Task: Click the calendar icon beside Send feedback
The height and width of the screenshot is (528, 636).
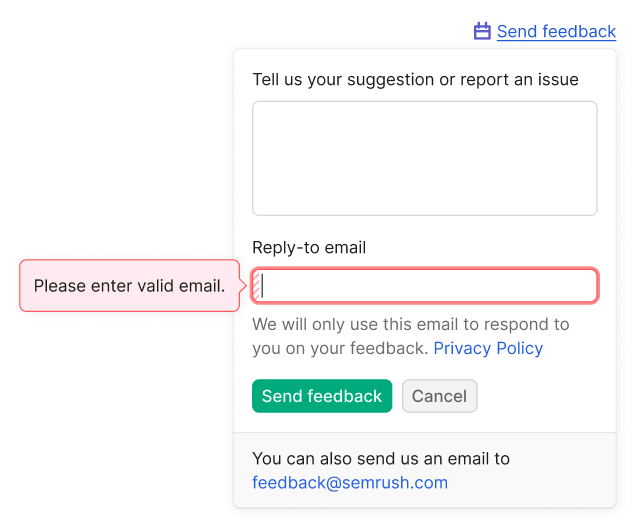Action: coord(482,31)
